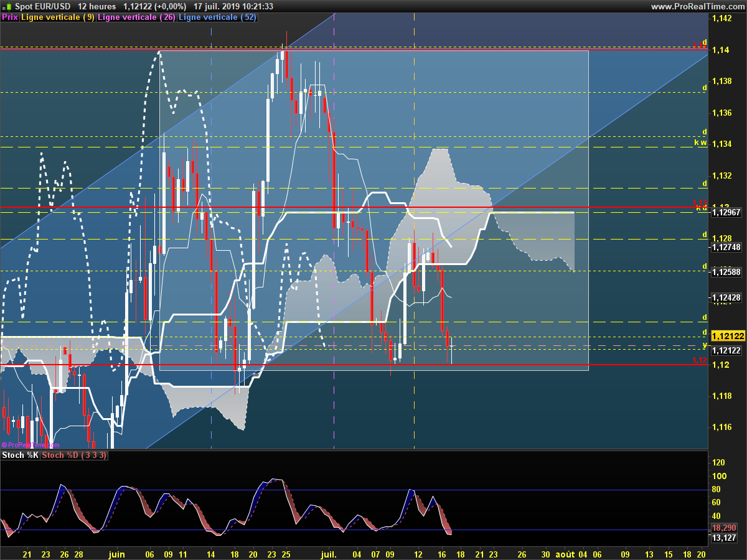Select the Ligne verticale (26) label
747x560 pixels.
click(x=136, y=17)
